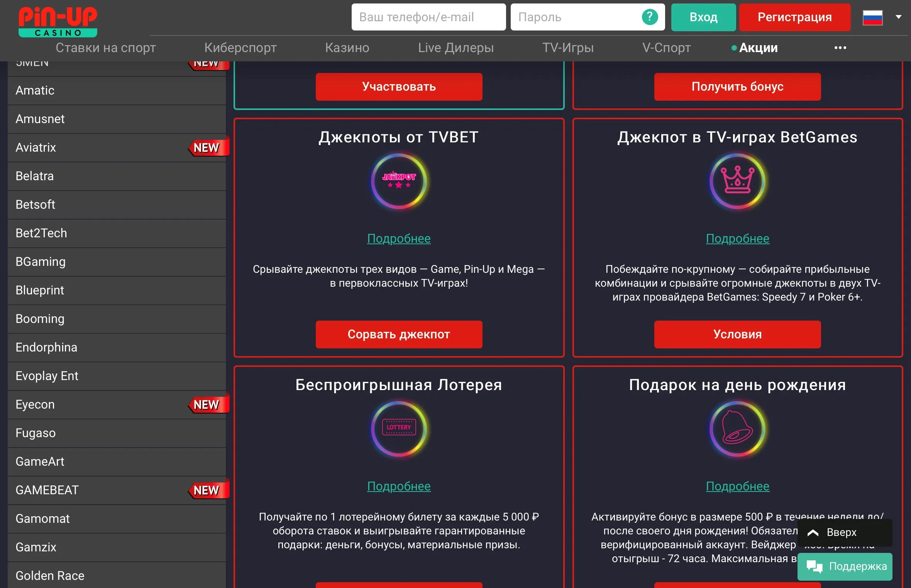Click the Подарок на день рождения heading
The image size is (911, 588).
(737, 385)
